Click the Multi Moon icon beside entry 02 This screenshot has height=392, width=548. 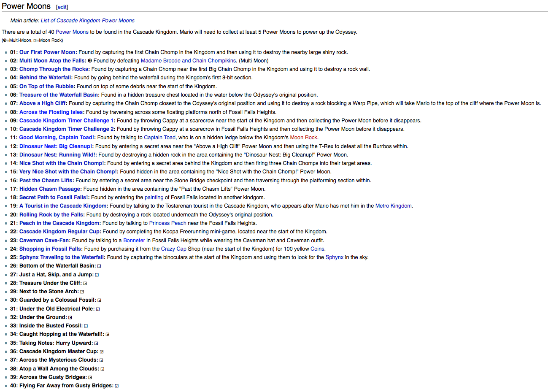[x=90, y=61]
